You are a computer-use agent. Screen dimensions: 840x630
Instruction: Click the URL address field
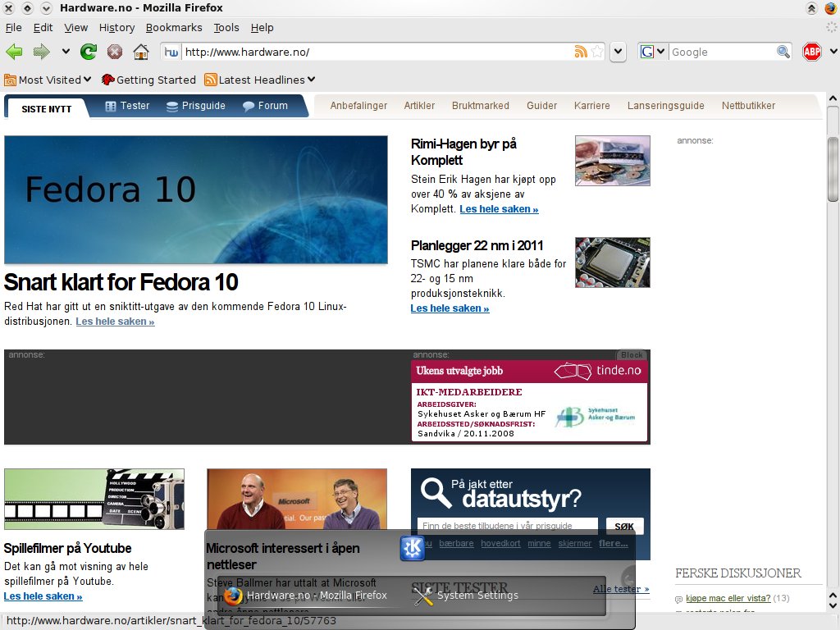click(377, 52)
